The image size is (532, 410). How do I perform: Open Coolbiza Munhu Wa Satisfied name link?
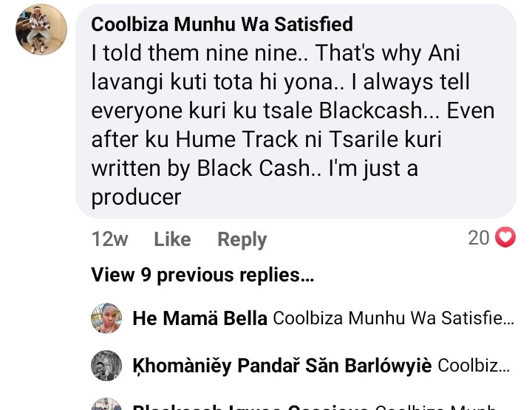point(222,24)
